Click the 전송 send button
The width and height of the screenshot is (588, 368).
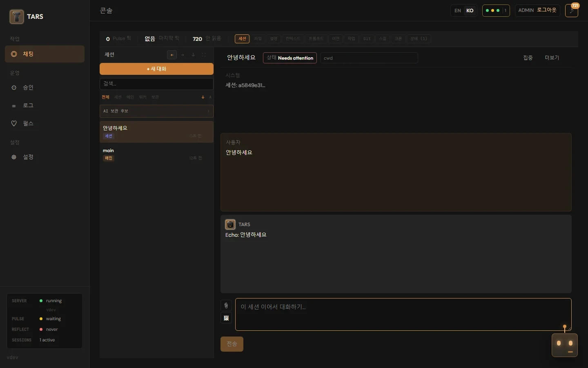[x=232, y=344]
